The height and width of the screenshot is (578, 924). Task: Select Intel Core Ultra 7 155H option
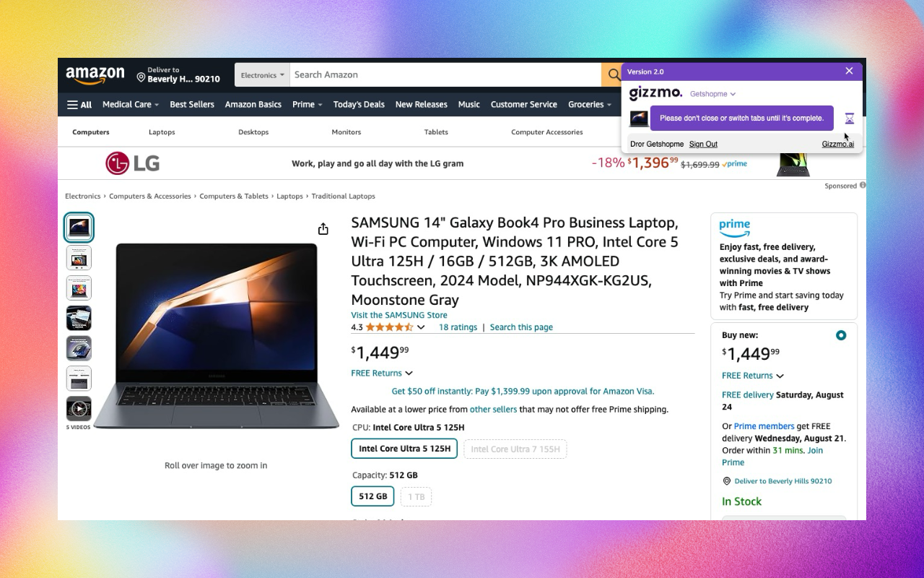[515, 449]
